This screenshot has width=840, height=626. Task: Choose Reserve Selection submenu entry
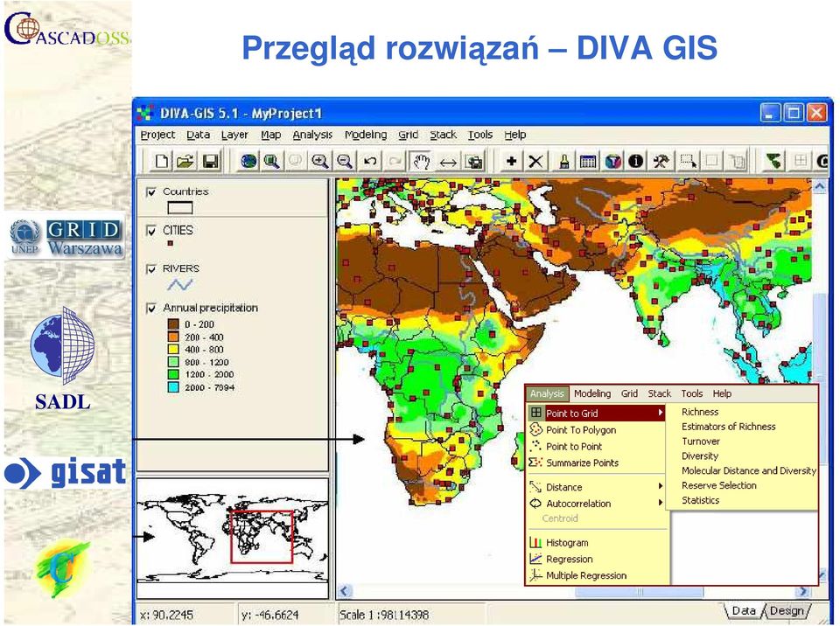click(x=719, y=485)
